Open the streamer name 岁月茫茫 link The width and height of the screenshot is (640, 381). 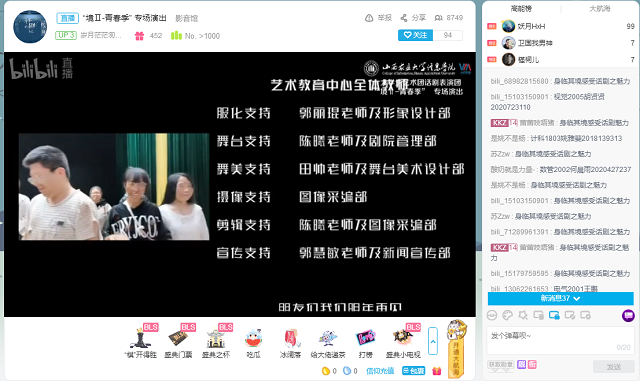point(101,36)
